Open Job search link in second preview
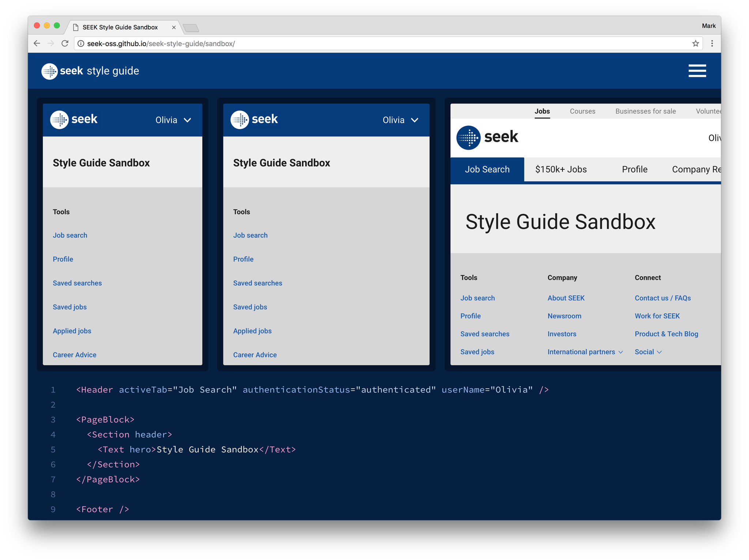The image size is (749, 560). point(251,235)
